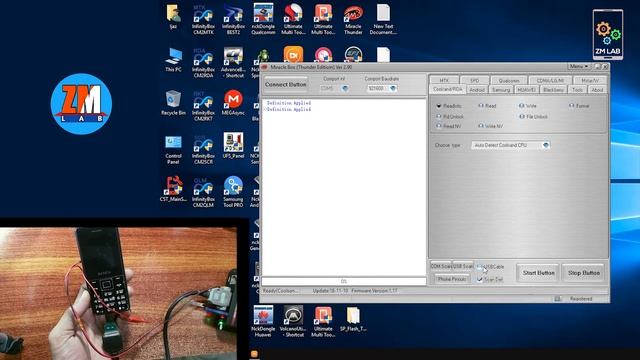This screenshot has height=360, width=640.
Task: Click the Connect Button
Action: [285, 84]
